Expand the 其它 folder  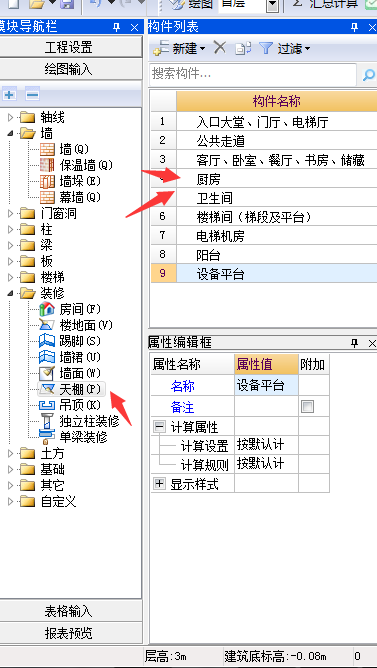pos(11,485)
